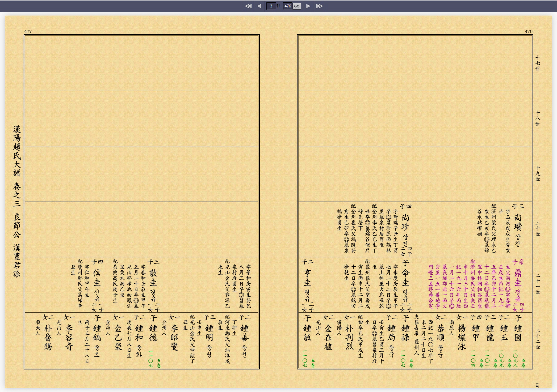The height and width of the screenshot is (392, 557).
Task: Select the purple name 鼎圭
Action: pos(518,278)
